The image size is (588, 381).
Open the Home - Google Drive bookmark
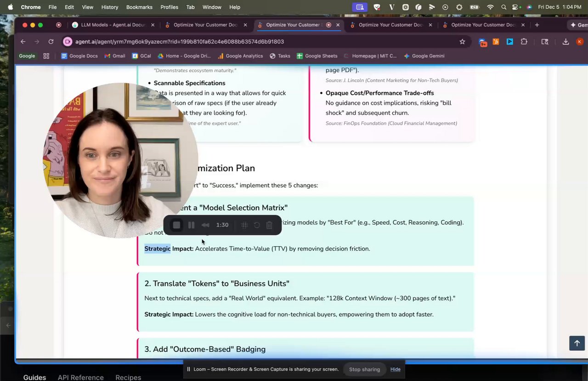click(184, 56)
